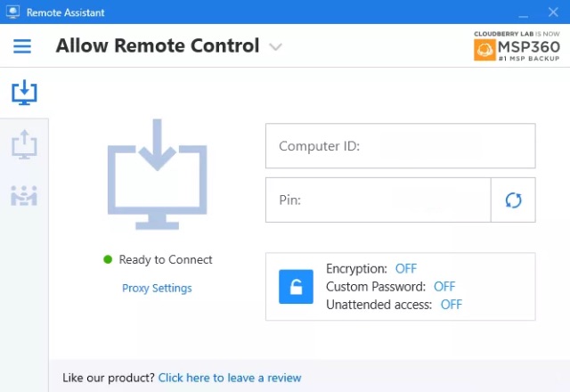The image size is (570, 392).
Task: Toggle Custom Password OFF setting
Action: pyautogui.click(x=444, y=287)
